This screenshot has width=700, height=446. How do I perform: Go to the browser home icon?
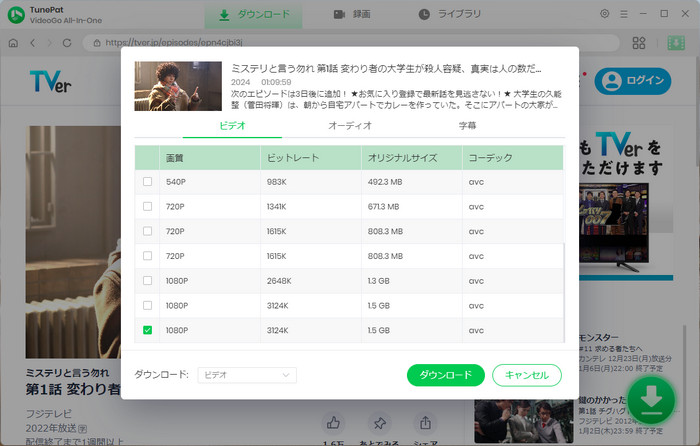click(x=13, y=43)
